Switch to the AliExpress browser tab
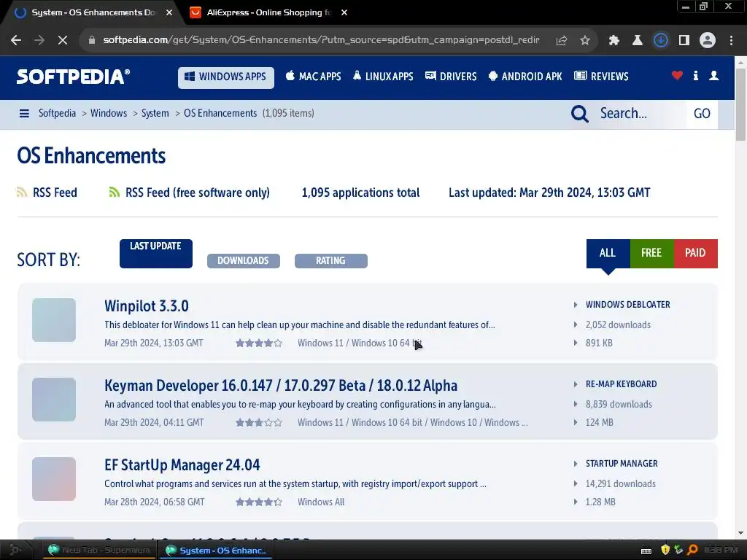The height and width of the screenshot is (560, 747). pos(260,12)
